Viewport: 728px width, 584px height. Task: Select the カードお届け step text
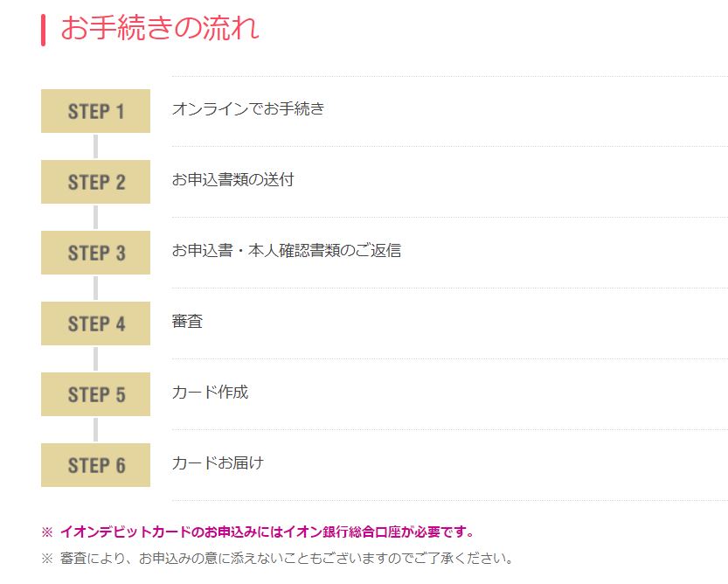[218, 462]
